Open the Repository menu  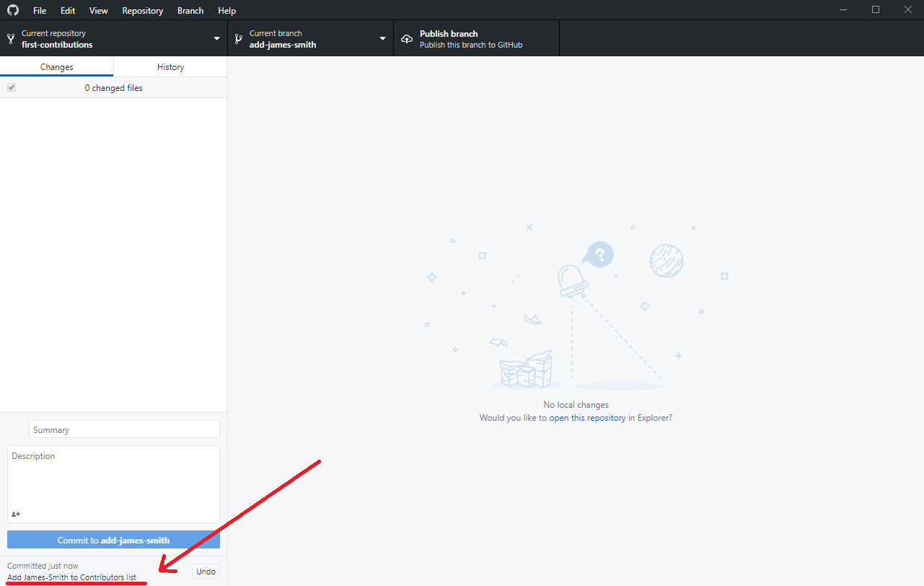(x=143, y=11)
